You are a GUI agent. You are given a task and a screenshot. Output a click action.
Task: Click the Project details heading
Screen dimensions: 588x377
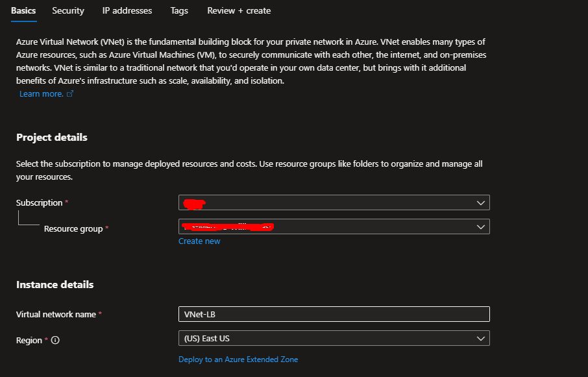(52, 138)
